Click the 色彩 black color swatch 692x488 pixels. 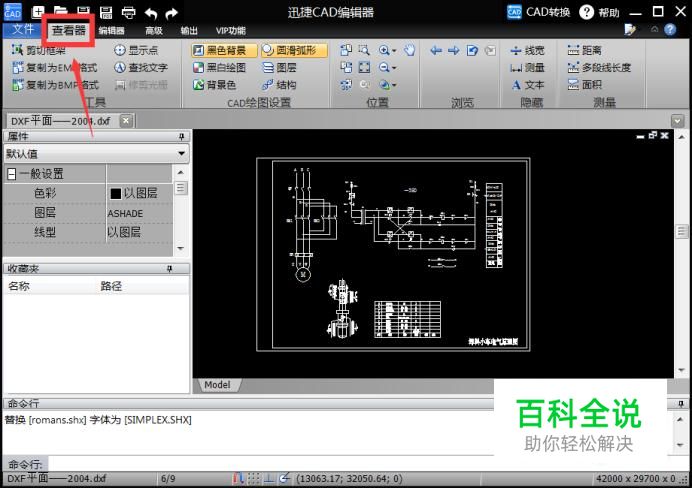pos(116,194)
